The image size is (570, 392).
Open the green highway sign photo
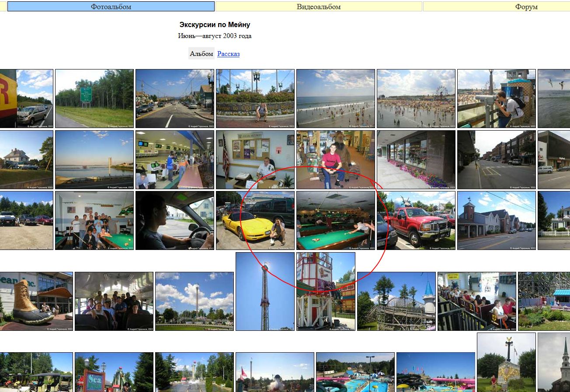94,98
